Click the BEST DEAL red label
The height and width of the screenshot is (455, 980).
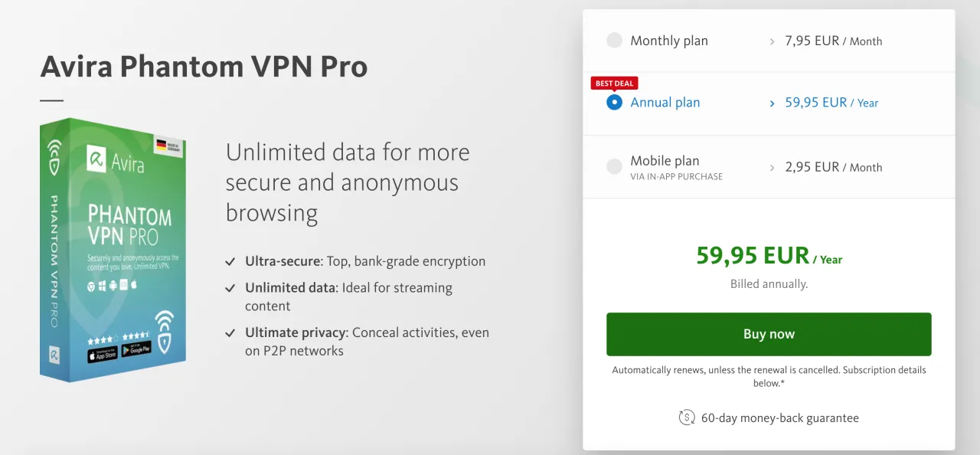click(614, 83)
